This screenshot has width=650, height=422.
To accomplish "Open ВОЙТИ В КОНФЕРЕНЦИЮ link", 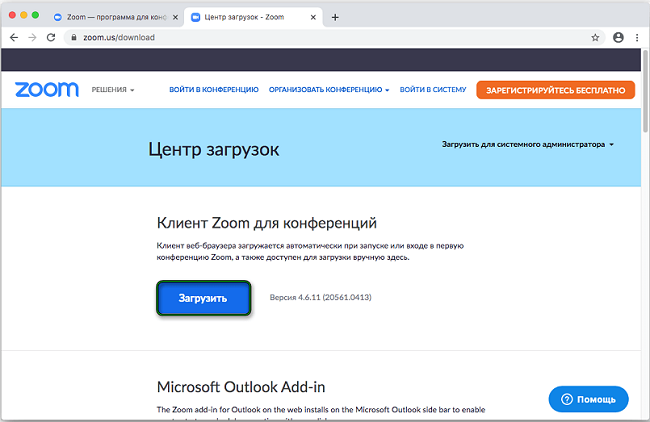I will click(214, 90).
